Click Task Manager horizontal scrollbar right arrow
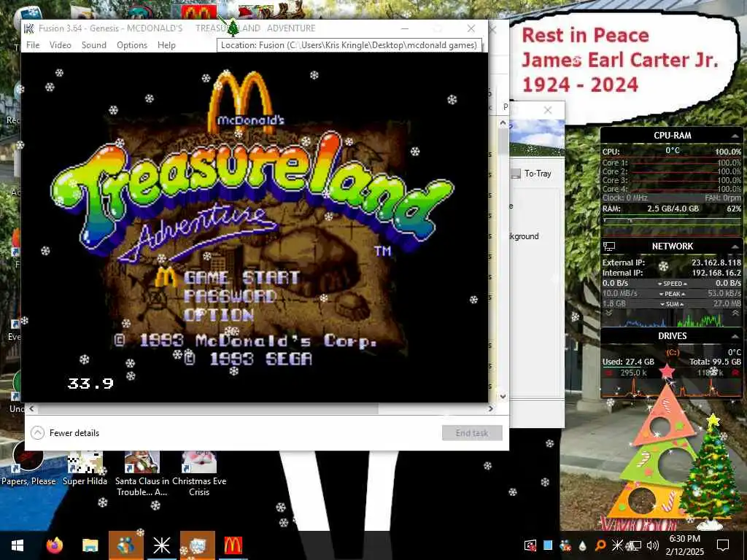The width and height of the screenshot is (747, 560). 491,408
